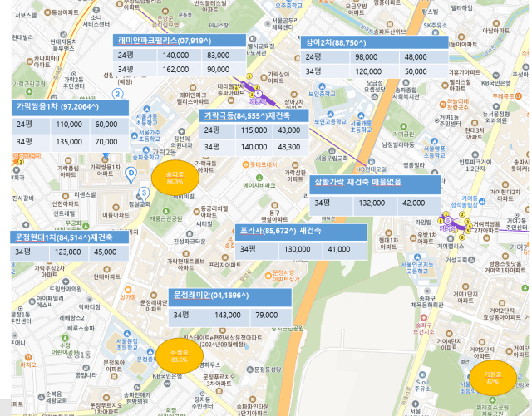Click the 가락극동(84,555^)재건축 header
The height and width of the screenshot is (416, 532).
(254, 116)
